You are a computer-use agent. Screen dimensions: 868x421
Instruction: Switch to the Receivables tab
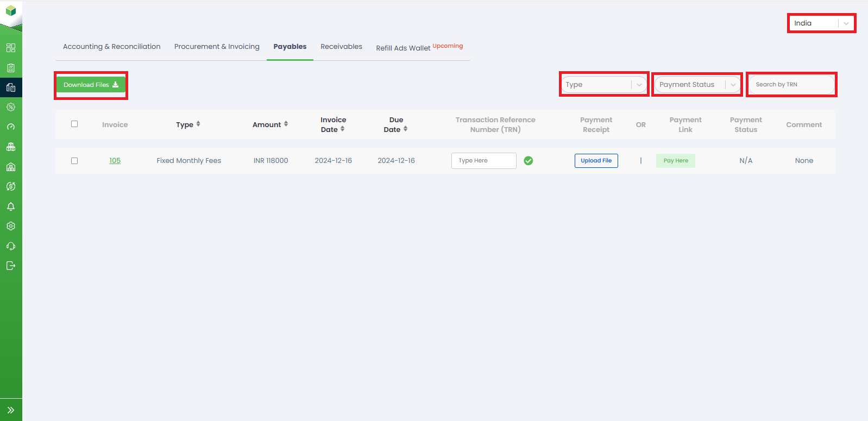[x=341, y=47]
